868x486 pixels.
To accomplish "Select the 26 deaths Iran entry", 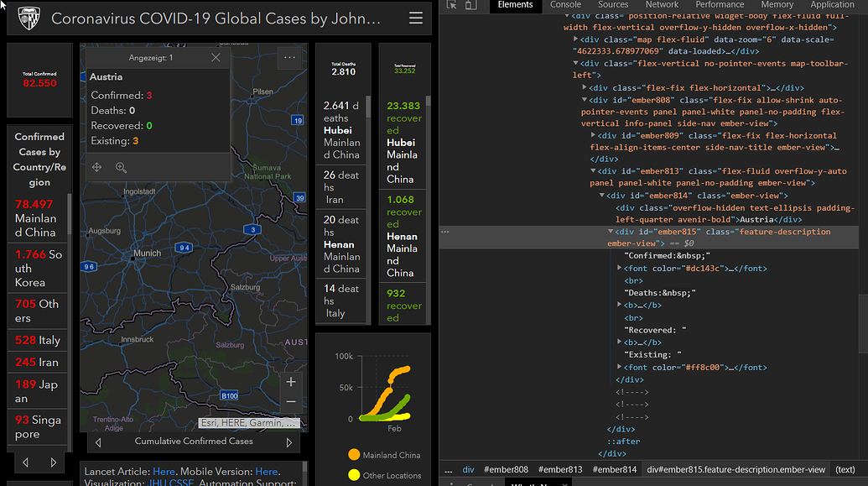I will [341, 187].
